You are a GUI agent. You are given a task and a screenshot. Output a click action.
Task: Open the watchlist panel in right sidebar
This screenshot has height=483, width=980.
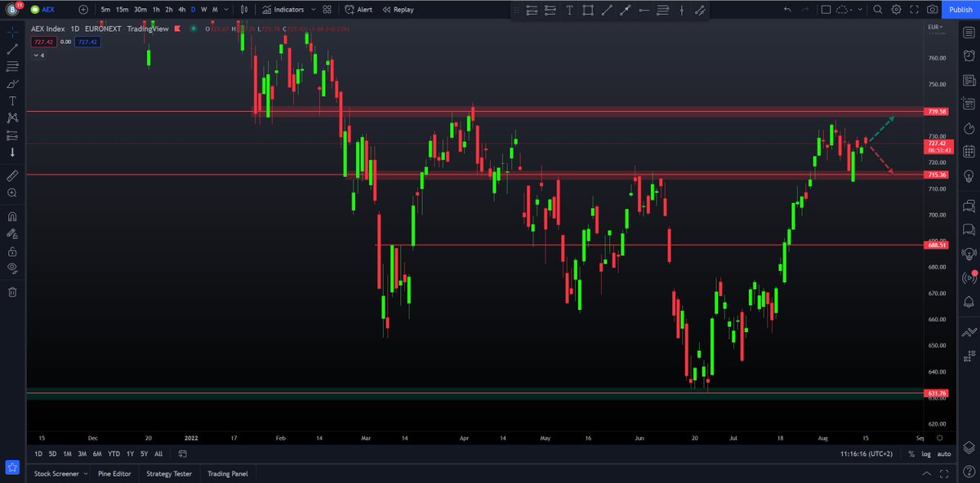969,33
